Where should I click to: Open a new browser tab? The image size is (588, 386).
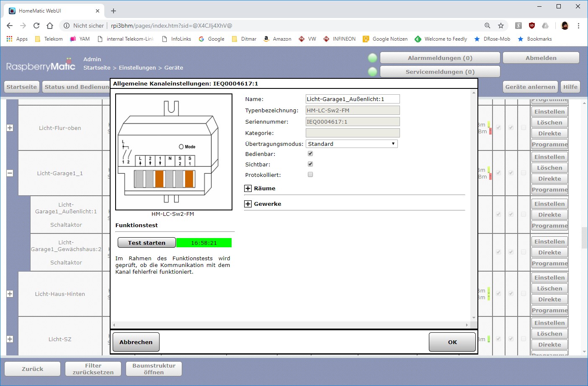pyautogui.click(x=113, y=11)
